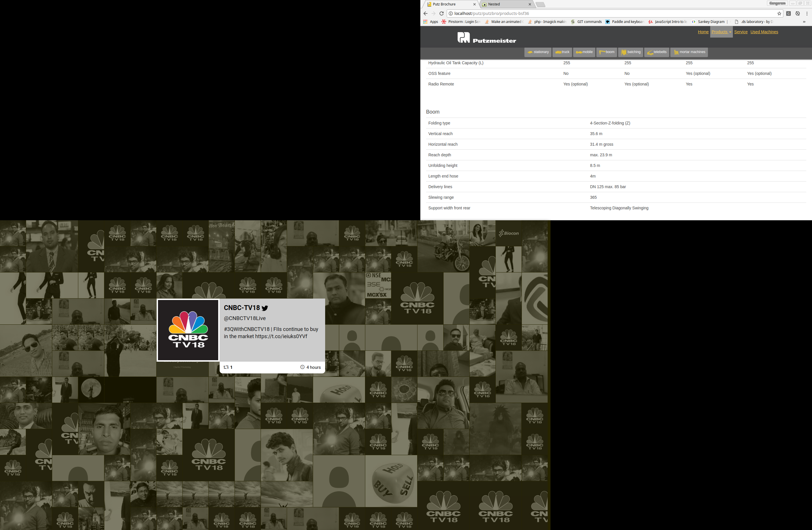The image size is (812, 530).
Task: Click the Twitter bird icon next to CNBC-TV18
Action: pos(265,308)
